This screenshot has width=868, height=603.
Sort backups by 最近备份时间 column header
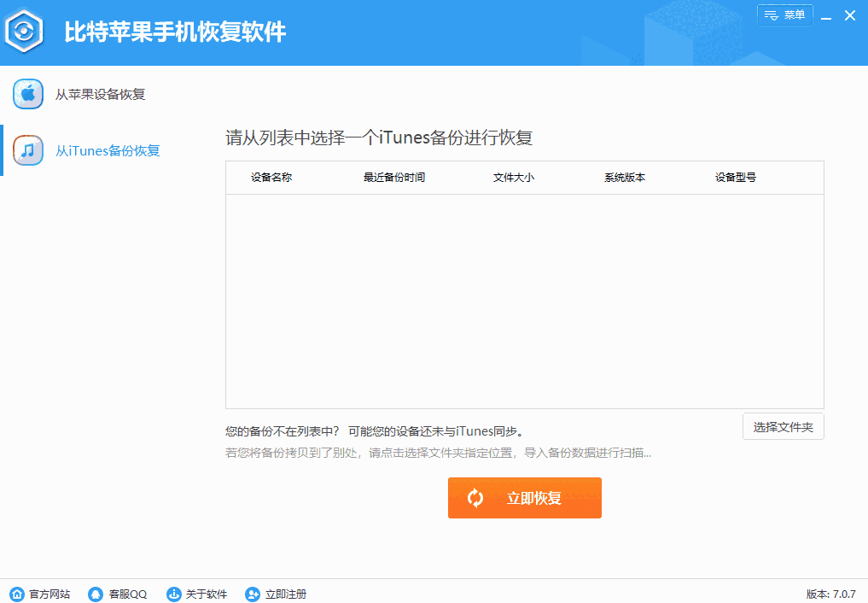pyautogui.click(x=393, y=178)
